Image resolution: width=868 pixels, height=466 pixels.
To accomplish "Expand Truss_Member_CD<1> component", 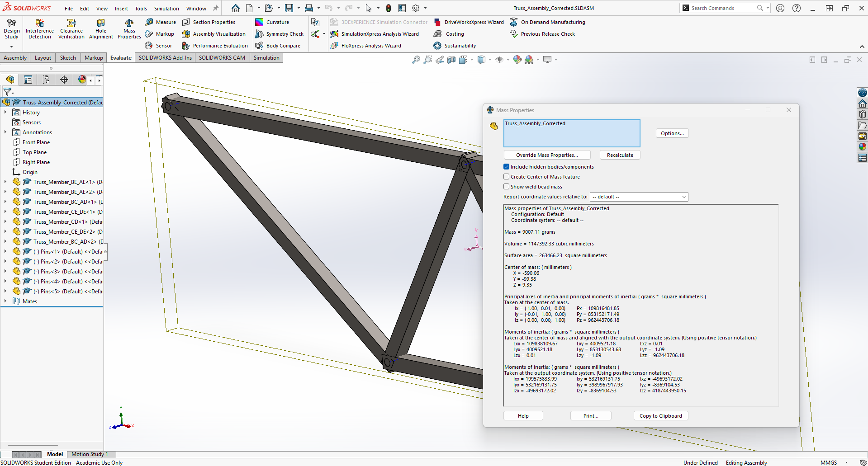I will (5, 222).
